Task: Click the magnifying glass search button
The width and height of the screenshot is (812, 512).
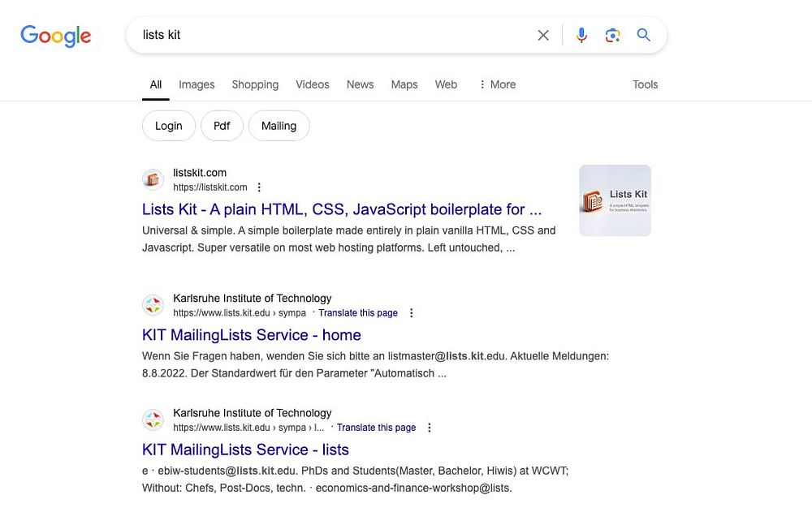Action: pos(644,35)
